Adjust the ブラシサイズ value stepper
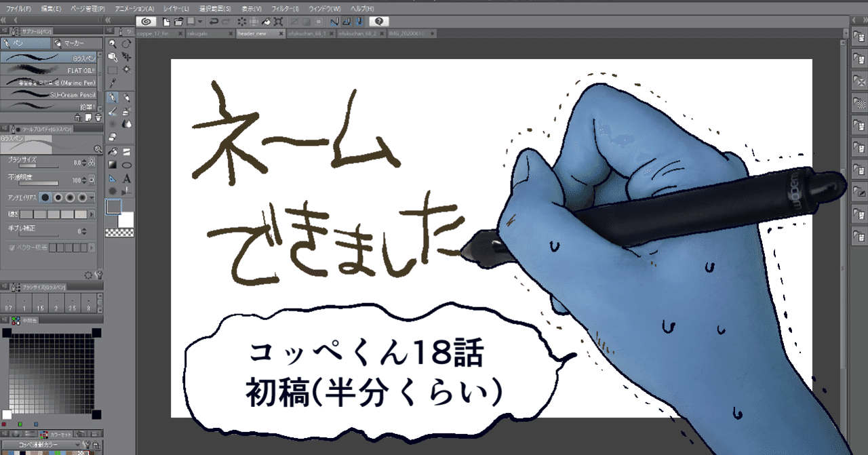The image size is (868, 455). pyautogui.click(x=84, y=163)
